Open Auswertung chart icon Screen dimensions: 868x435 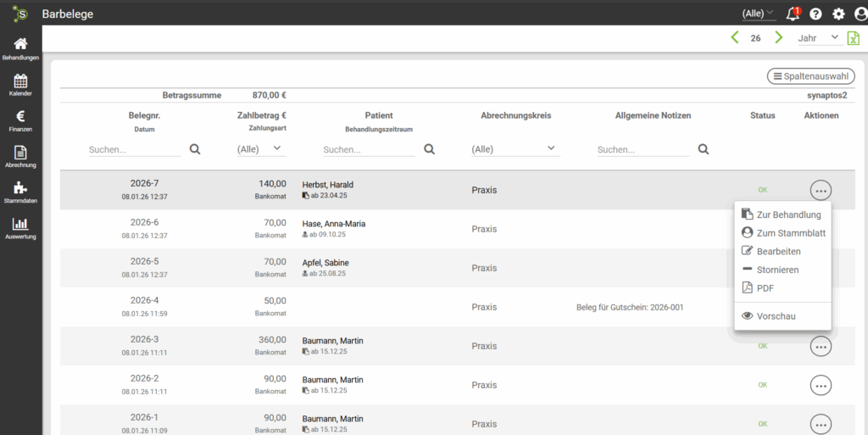click(20, 229)
